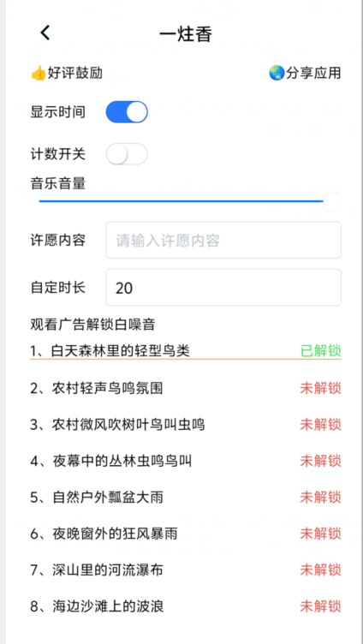The width and height of the screenshot is (363, 644).
Task: Enable the 计数开关 switch
Action: (127, 154)
